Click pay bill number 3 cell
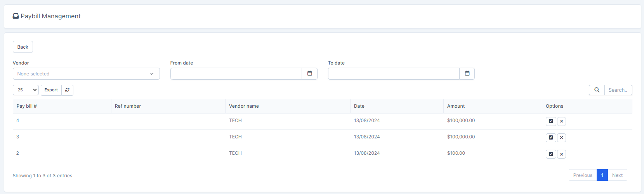 coord(62,138)
